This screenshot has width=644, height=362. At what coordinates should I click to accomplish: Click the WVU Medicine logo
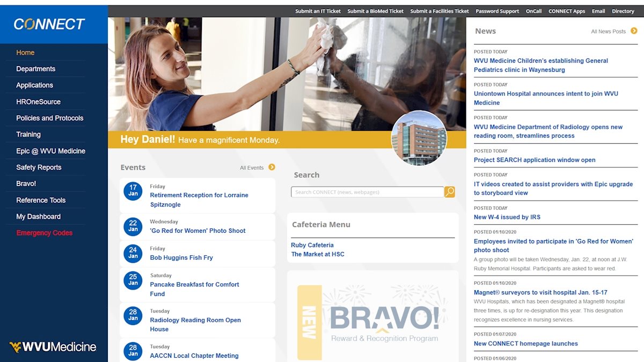(53, 347)
